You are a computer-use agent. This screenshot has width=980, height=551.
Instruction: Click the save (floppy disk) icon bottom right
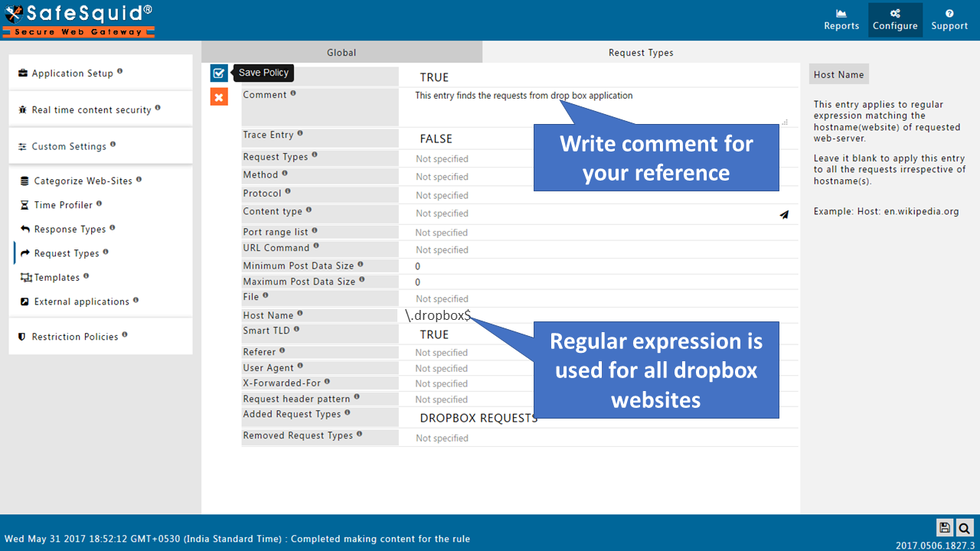click(944, 527)
